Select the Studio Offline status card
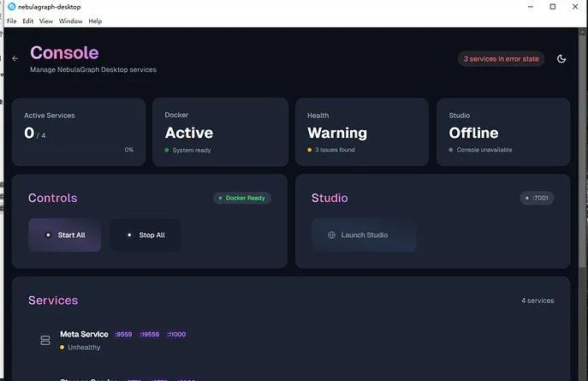588x381 pixels. (503, 132)
